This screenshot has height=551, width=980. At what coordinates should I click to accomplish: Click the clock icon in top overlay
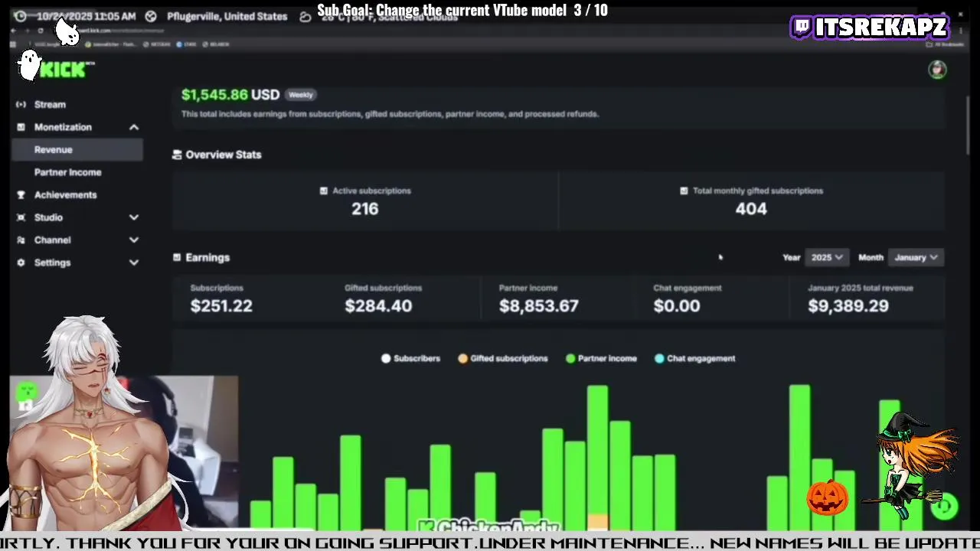(x=21, y=16)
